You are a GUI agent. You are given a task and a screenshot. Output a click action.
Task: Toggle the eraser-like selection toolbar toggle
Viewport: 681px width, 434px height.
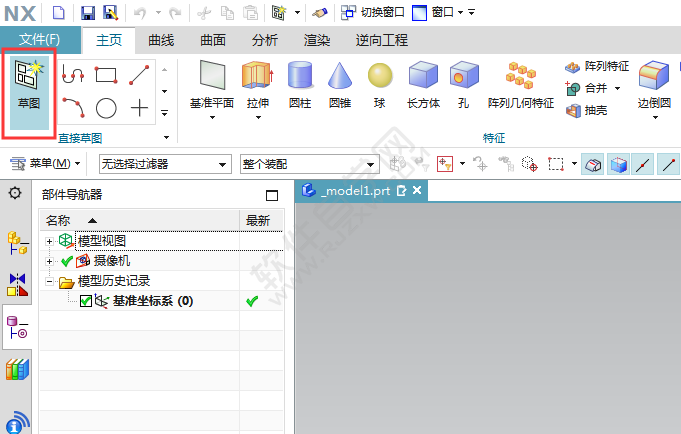click(593, 164)
